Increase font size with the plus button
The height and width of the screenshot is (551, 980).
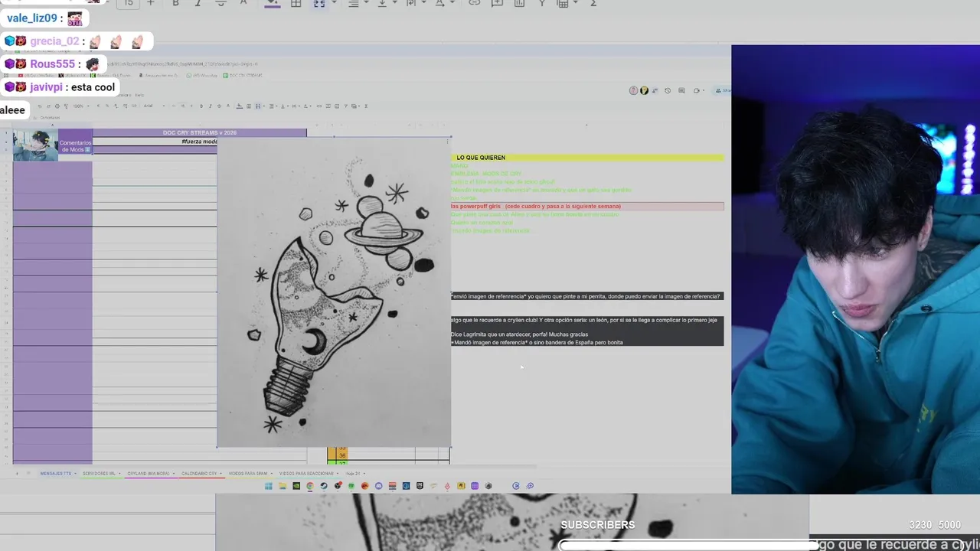click(150, 3)
